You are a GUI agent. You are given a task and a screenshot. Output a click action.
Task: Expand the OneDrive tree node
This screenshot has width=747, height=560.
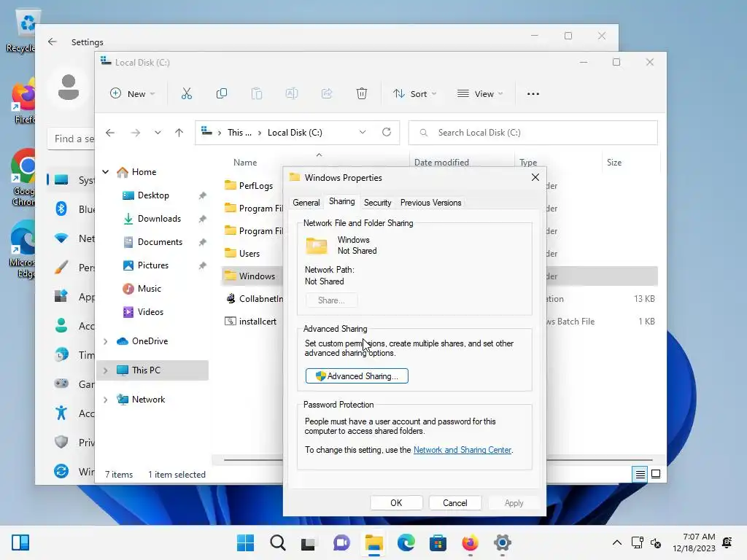(106, 341)
